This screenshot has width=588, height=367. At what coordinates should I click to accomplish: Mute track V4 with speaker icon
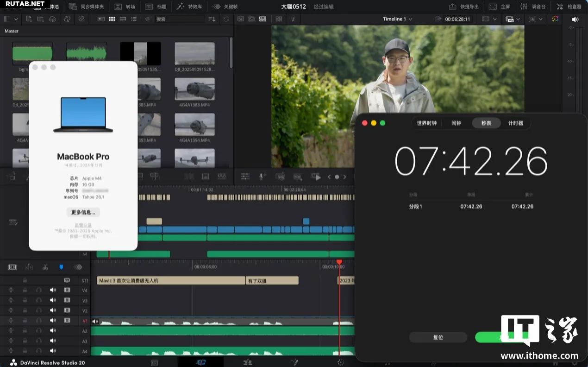pyautogui.click(x=53, y=290)
